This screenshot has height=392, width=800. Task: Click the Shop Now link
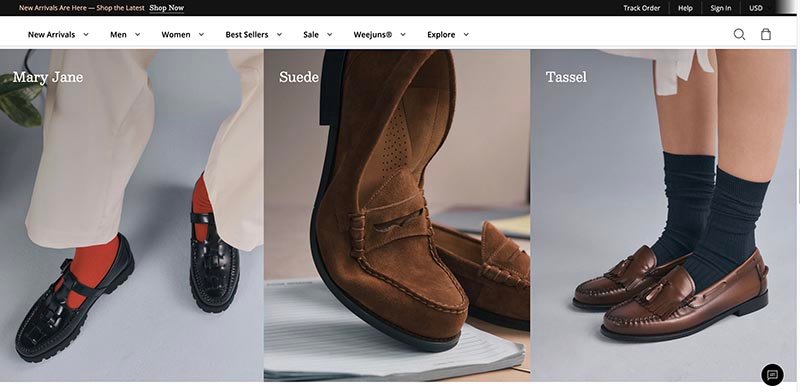(x=166, y=8)
